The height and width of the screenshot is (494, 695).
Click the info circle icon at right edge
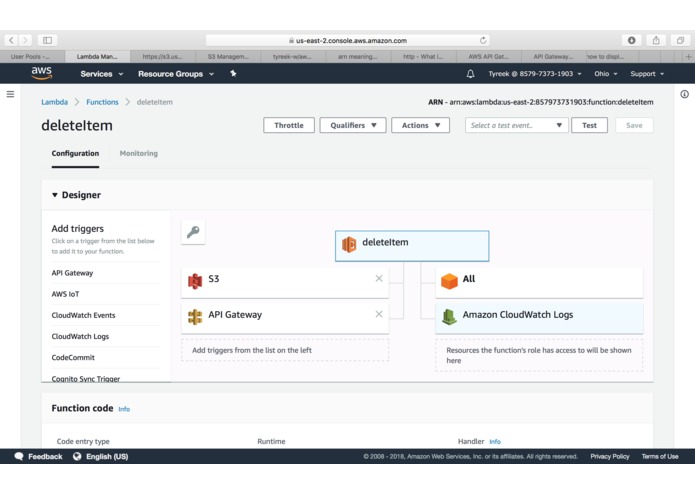coord(684,94)
